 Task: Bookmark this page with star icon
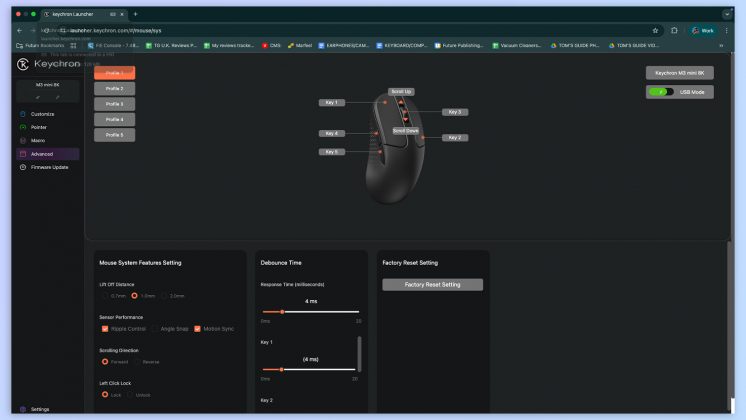[x=655, y=30]
